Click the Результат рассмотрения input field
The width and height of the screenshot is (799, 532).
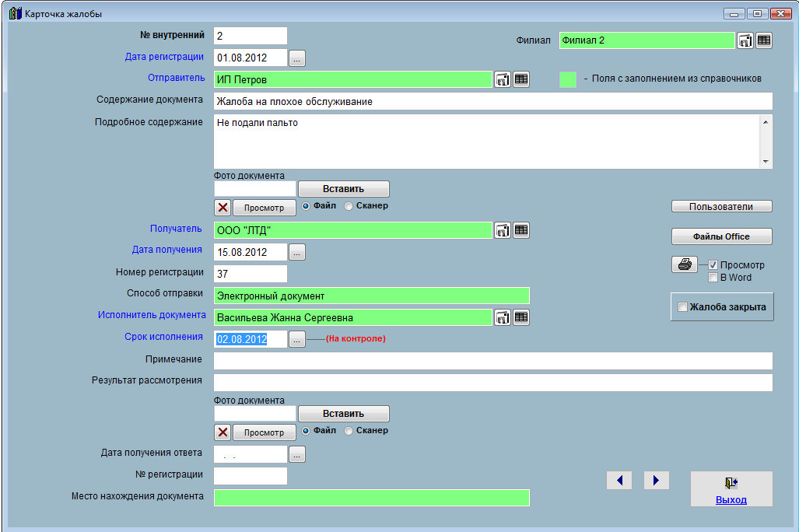(x=492, y=383)
